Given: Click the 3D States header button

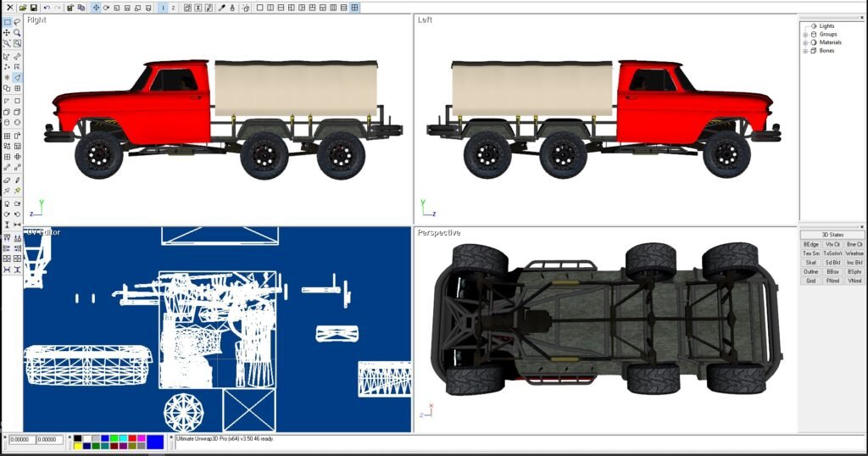Looking at the screenshot, I should tap(832, 235).
